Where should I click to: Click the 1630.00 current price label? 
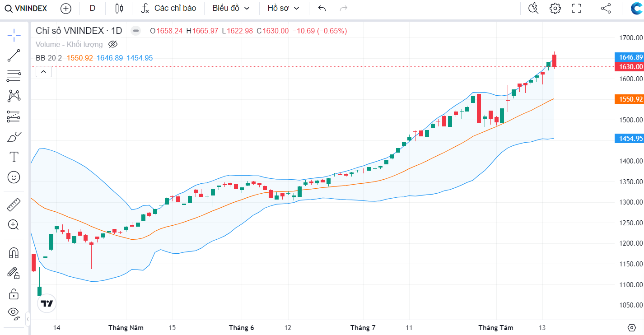(x=629, y=67)
